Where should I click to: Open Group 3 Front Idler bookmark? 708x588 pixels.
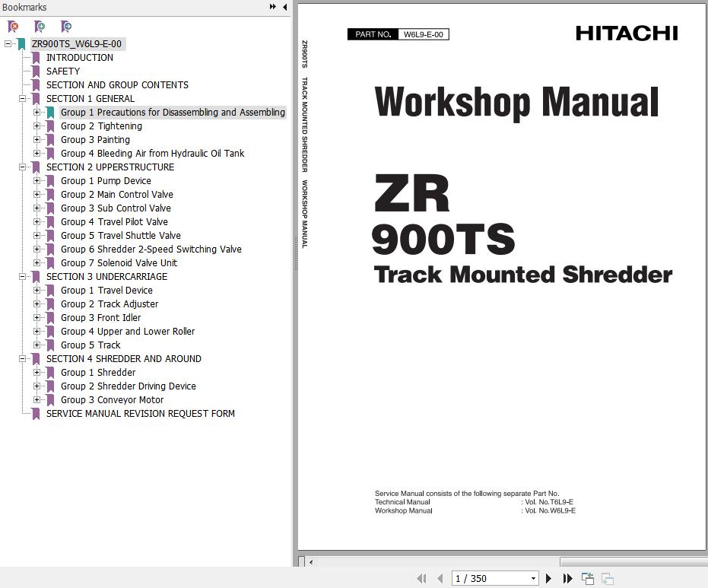tap(100, 318)
